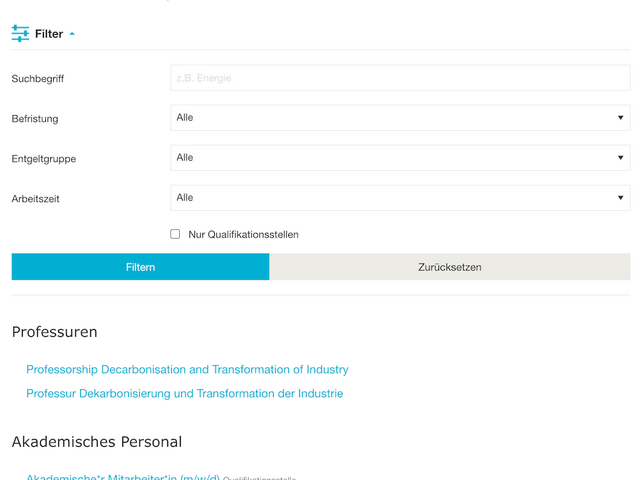
Task: Click the Arbeitszeit field label
Action: [36, 199]
